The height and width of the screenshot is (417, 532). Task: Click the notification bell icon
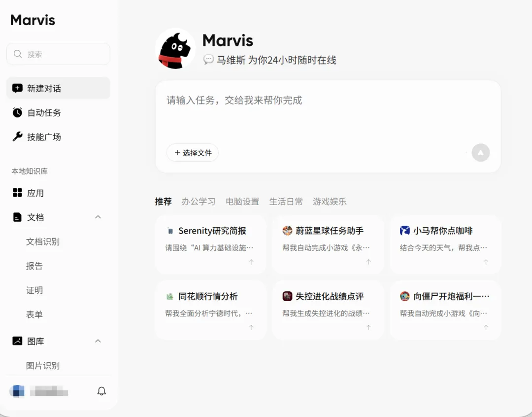[x=101, y=391]
